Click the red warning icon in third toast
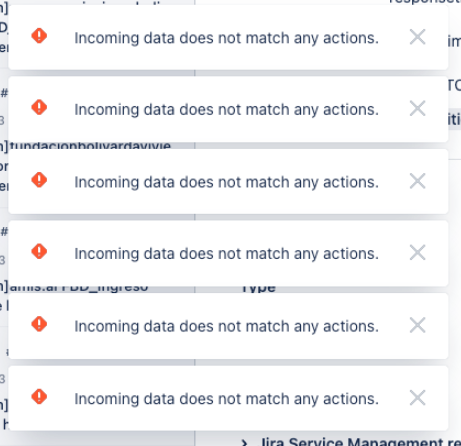Viewport: 461px width, 446px height. pyautogui.click(x=39, y=180)
